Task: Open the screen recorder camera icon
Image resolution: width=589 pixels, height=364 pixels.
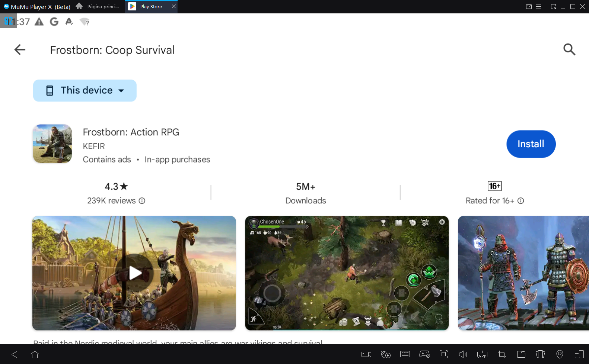Action: (x=366, y=354)
